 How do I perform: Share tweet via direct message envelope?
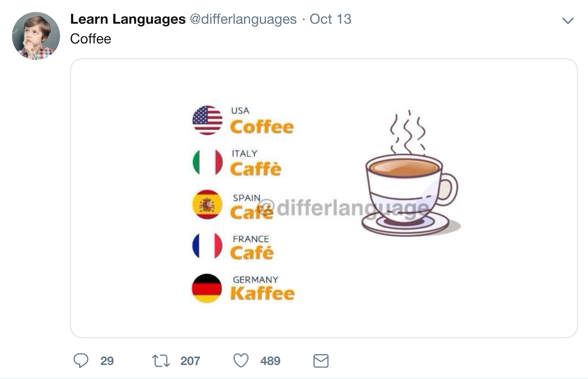pos(321,361)
